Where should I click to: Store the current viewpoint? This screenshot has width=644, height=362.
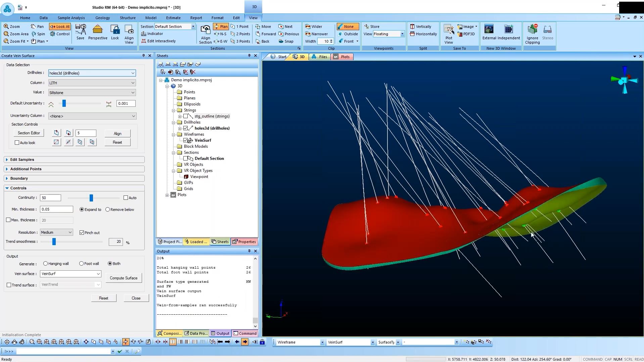(x=372, y=27)
